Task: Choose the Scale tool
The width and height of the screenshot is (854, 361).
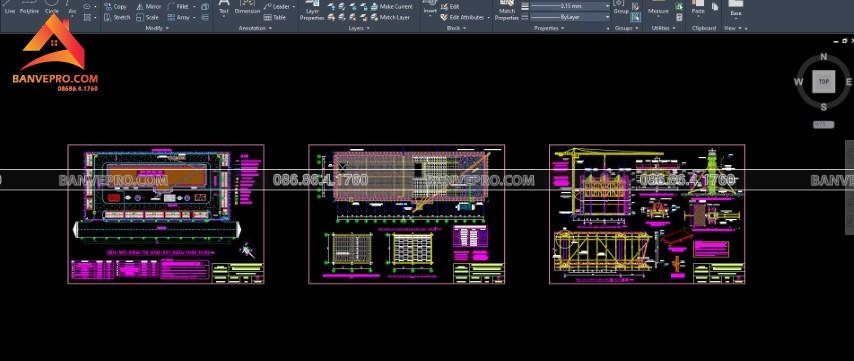Action: (x=148, y=17)
